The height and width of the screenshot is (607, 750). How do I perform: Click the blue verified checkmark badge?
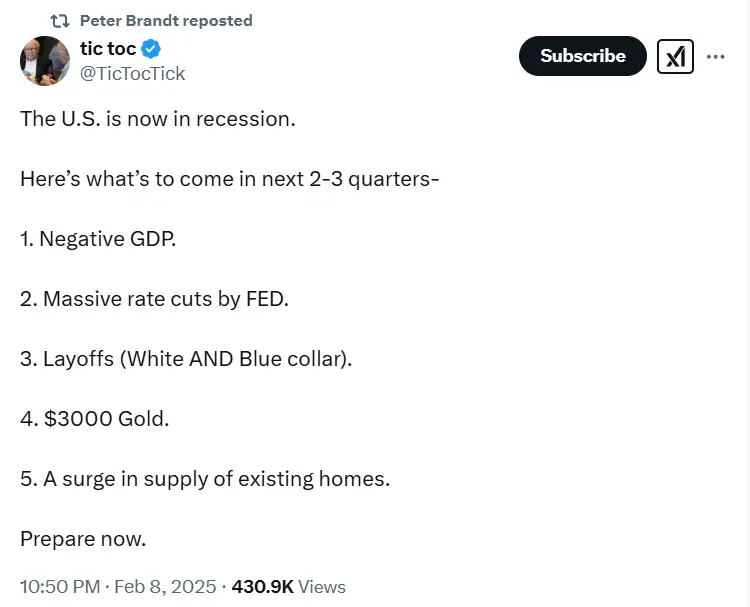point(151,49)
